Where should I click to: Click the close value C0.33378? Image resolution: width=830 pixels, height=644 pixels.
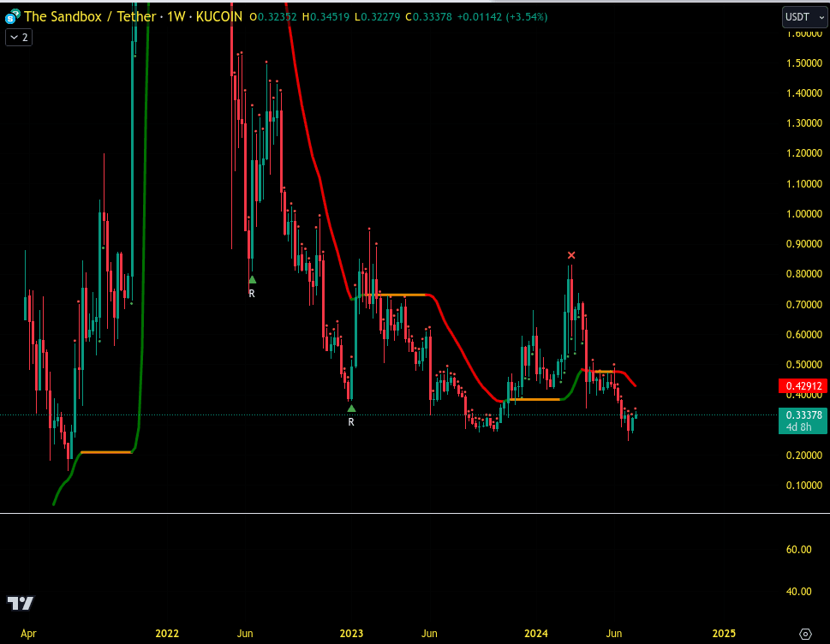point(429,17)
